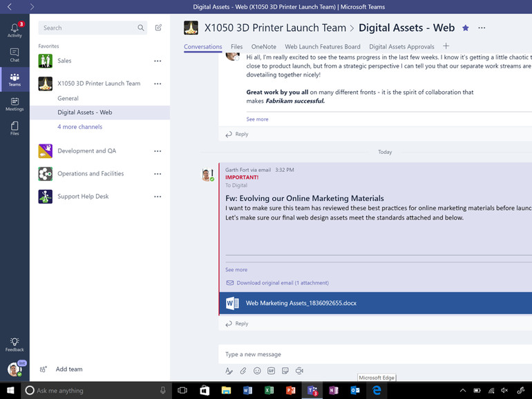Start a video meeting from compose bar
The width and height of the screenshot is (532, 399).
coord(299,371)
